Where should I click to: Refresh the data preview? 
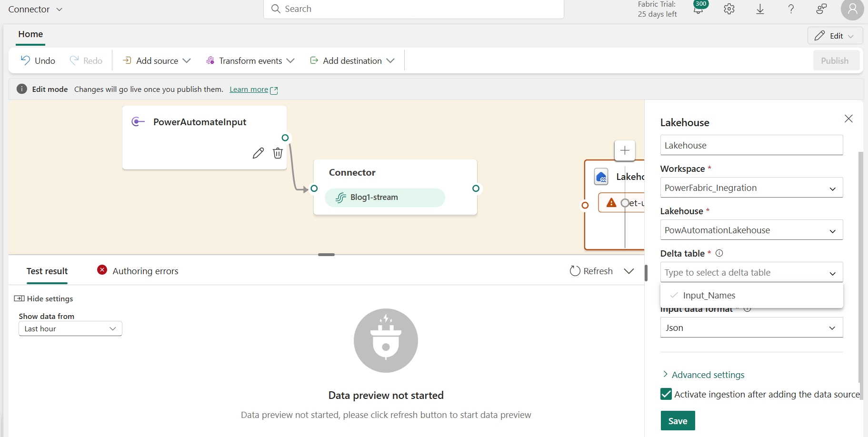coord(591,271)
